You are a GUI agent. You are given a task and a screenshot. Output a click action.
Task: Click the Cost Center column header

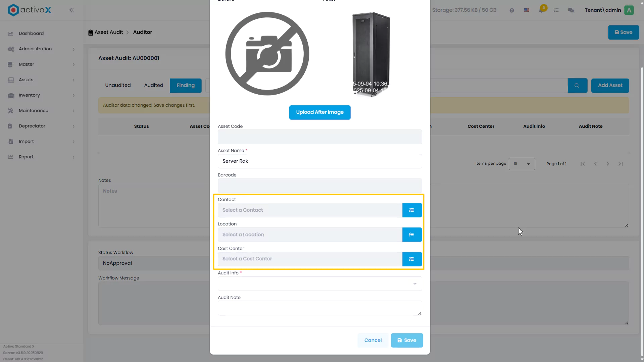[x=481, y=126]
